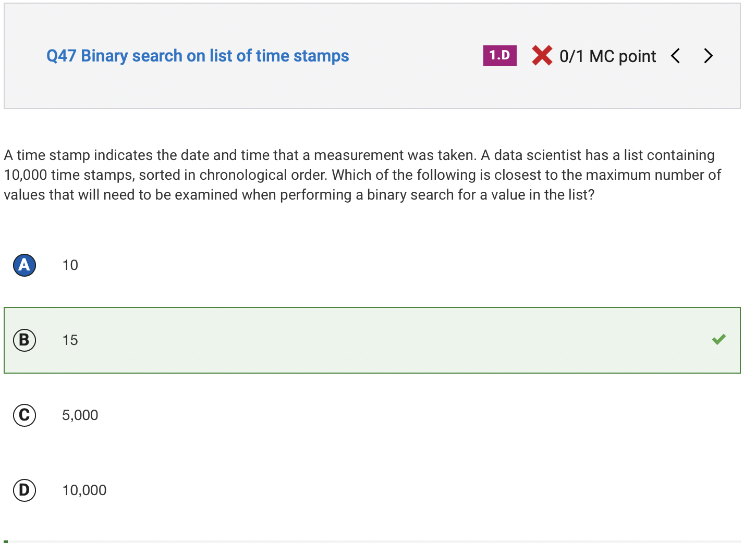Click the purple 1.D skill badge
Screen dimensions: 756x543
[499, 56]
